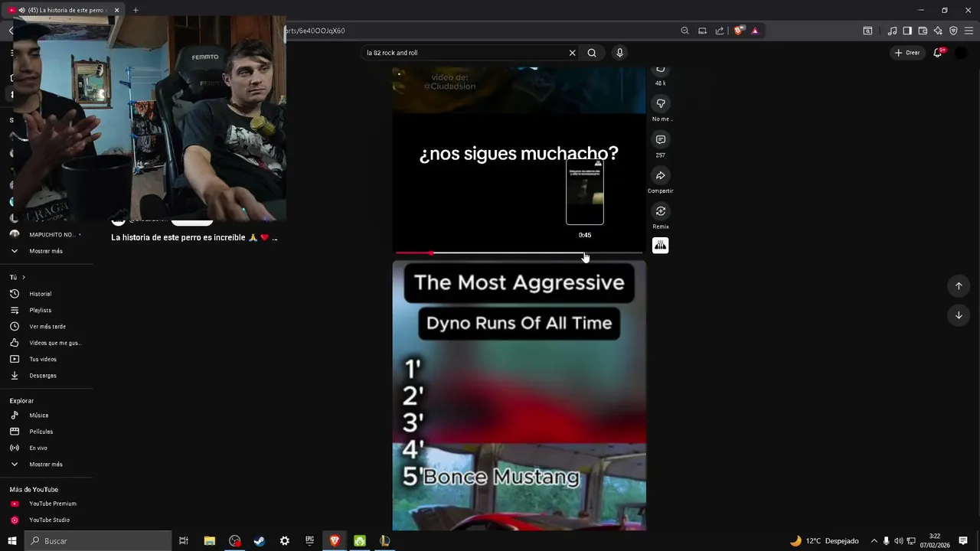The image size is (980, 551).
Task: Open the League of Legends taskbar icon
Action: pyautogui.click(x=384, y=541)
